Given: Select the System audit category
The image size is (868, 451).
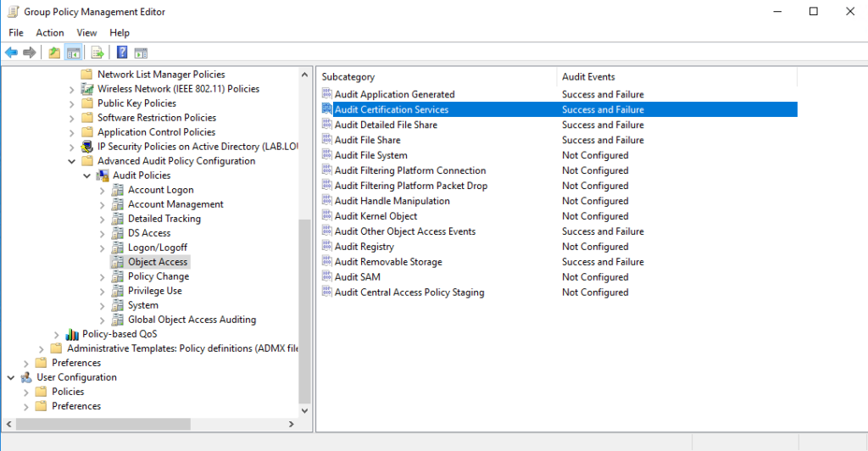Looking at the screenshot, I should (142, 305).
